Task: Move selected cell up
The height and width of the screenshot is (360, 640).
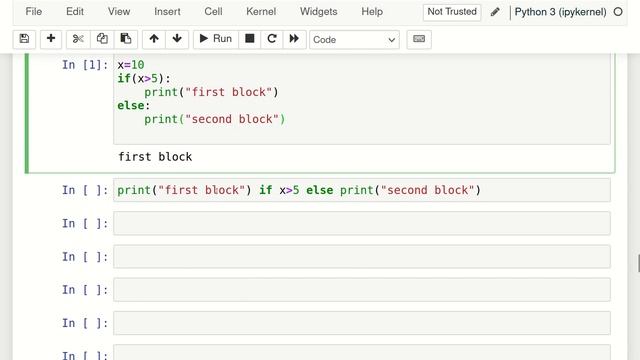Action: (154, 39)
